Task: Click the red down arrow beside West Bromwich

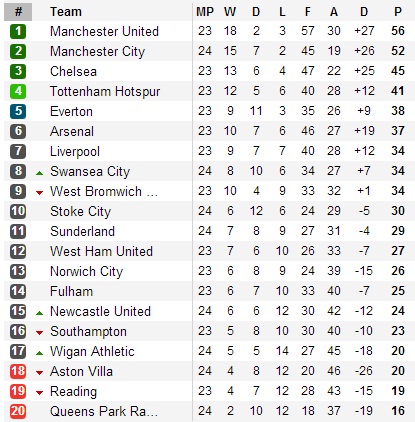Action: pyautogui.click(x=39, y=193)
